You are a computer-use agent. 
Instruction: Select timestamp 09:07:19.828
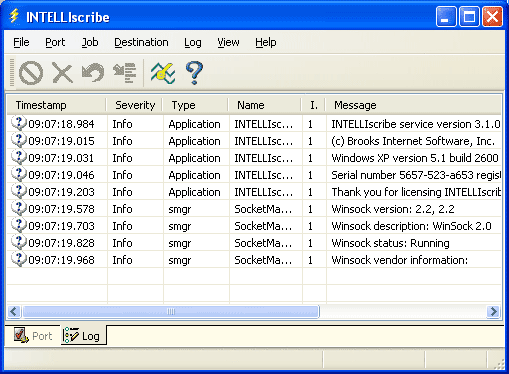[x=61, y=243]
